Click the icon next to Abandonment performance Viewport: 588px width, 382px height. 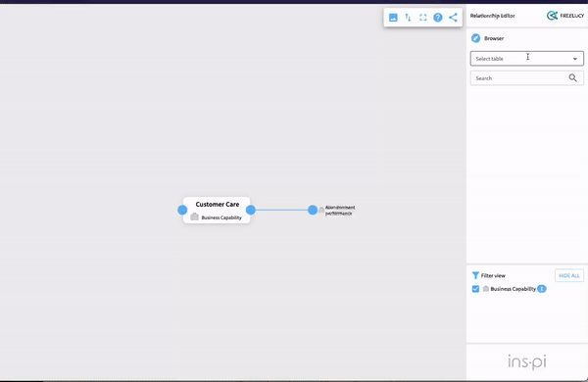click(x=321, y=211)
